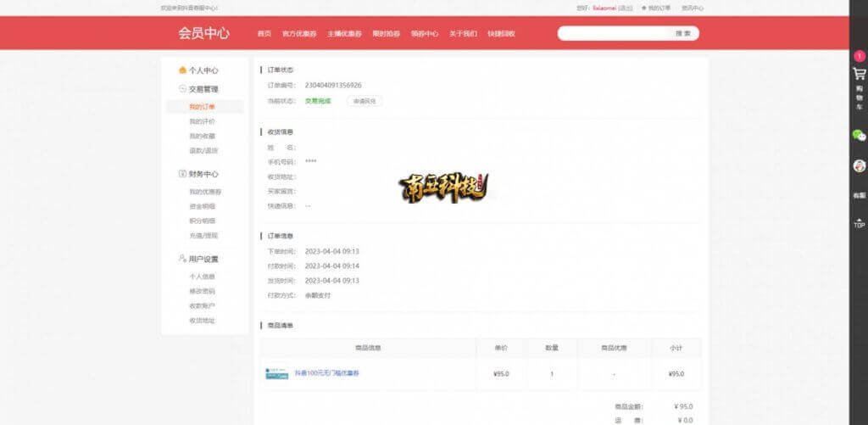Open 限时抢券 in the navigation bar
868x425 pixels.
pyautogui.click(x=386, y=34)
